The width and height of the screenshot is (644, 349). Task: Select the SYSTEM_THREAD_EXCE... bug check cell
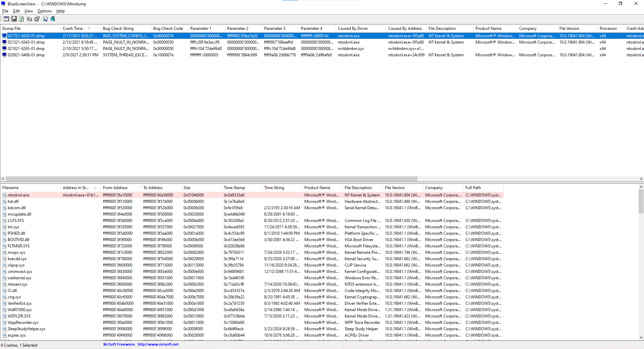tap(125, 55)
